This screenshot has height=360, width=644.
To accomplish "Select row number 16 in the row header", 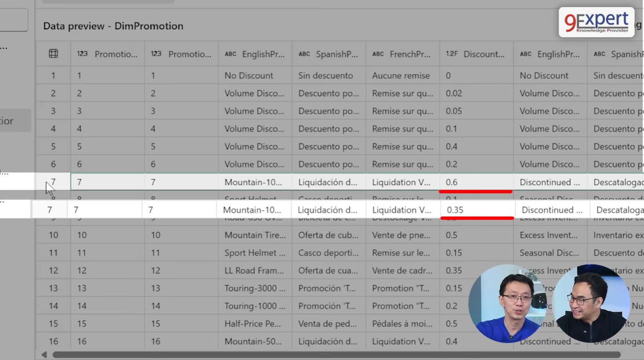I will [x=53, y=341].
